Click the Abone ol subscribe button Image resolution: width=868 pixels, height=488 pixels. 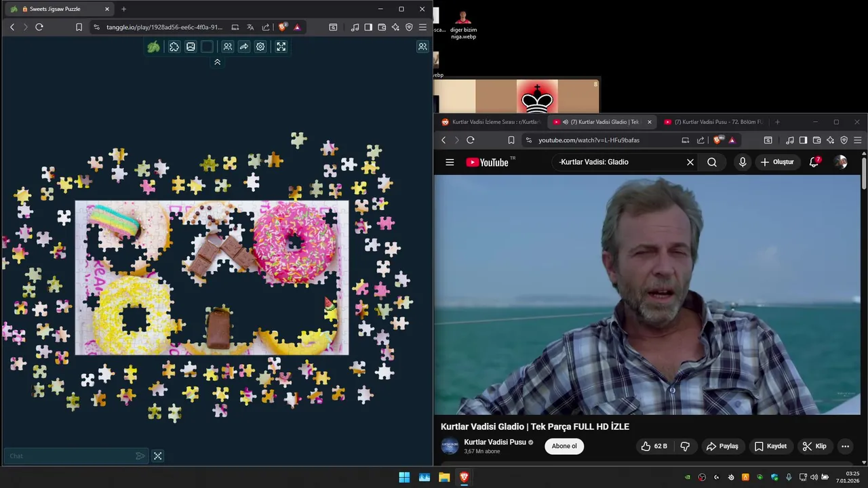(x=564, y=446)
